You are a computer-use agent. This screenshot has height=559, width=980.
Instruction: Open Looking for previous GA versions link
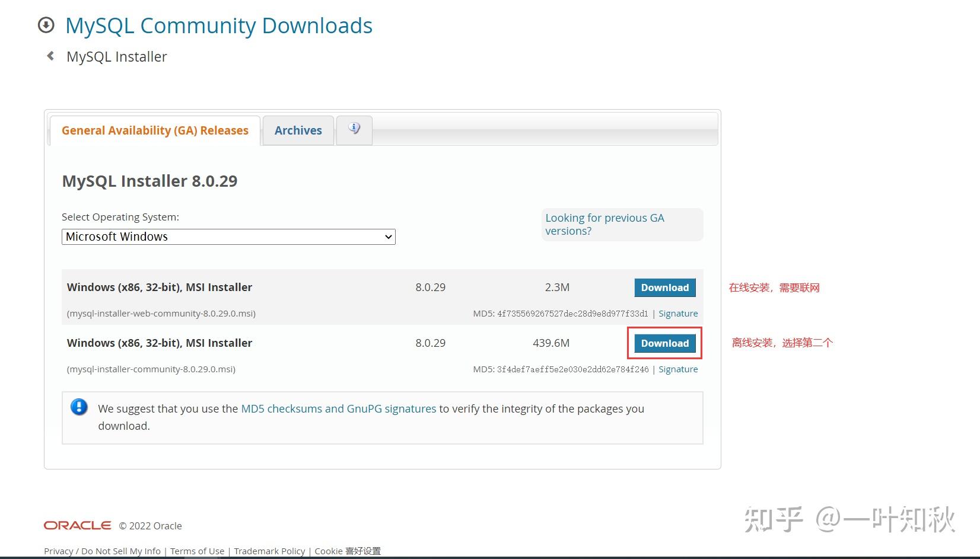point(604,224)
